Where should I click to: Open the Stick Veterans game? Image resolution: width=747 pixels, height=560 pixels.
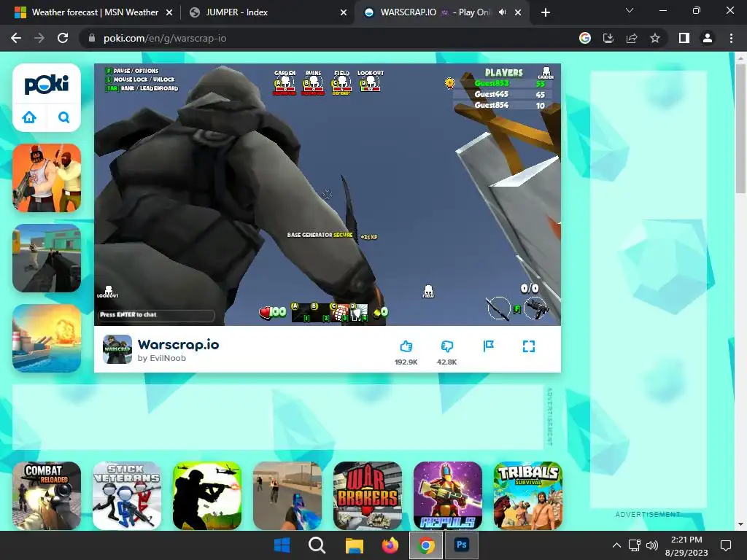pos(127,495)
